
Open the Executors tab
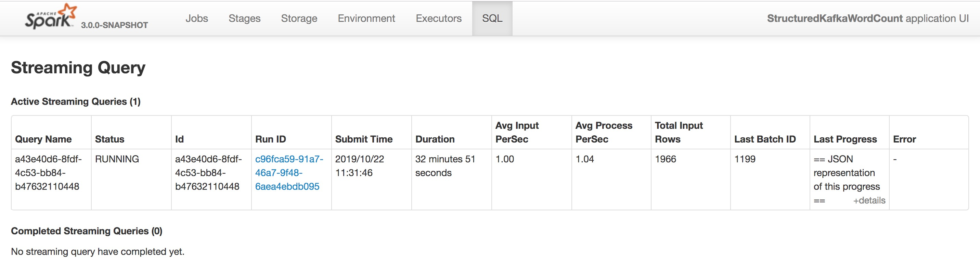pyautogui.click(x=439, y=18)
